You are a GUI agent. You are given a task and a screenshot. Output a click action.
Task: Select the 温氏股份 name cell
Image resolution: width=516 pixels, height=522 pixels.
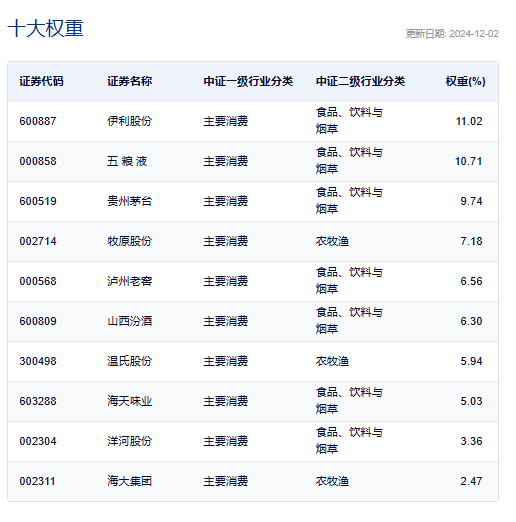129,361
